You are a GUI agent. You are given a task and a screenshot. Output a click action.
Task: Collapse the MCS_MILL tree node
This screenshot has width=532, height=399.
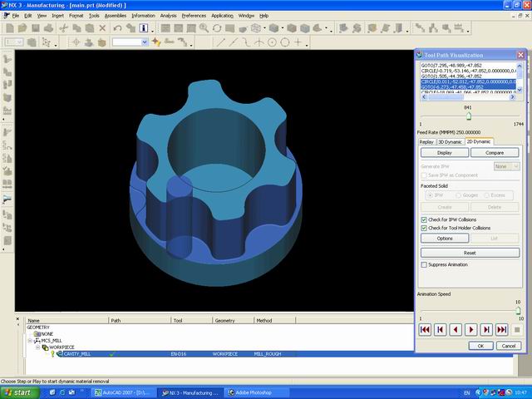click(x=31, y=341)
